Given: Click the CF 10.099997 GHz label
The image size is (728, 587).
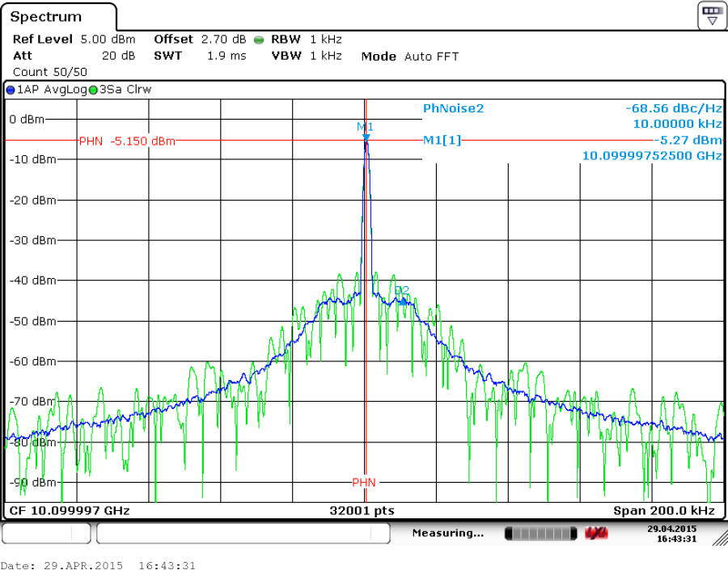Looking at the screenshot, I should point(69,511).
